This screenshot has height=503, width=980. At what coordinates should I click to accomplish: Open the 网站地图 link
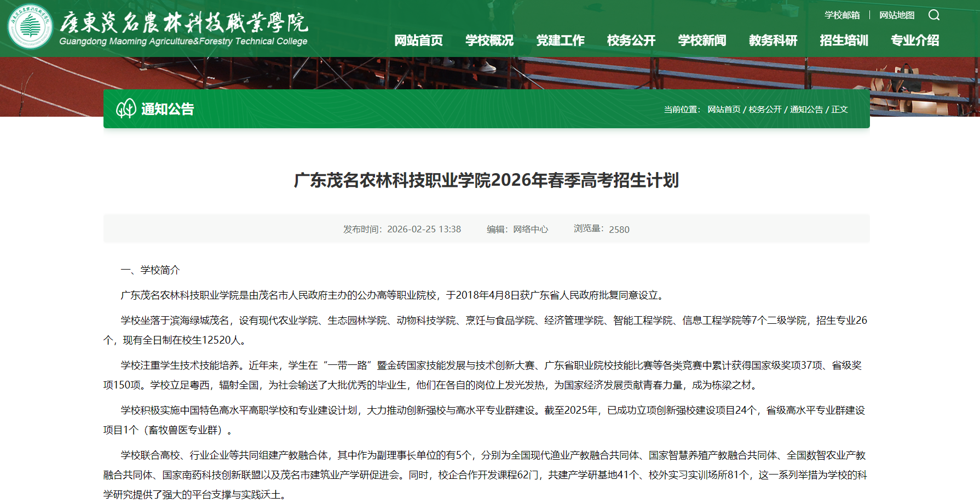[x=897, y=15]
